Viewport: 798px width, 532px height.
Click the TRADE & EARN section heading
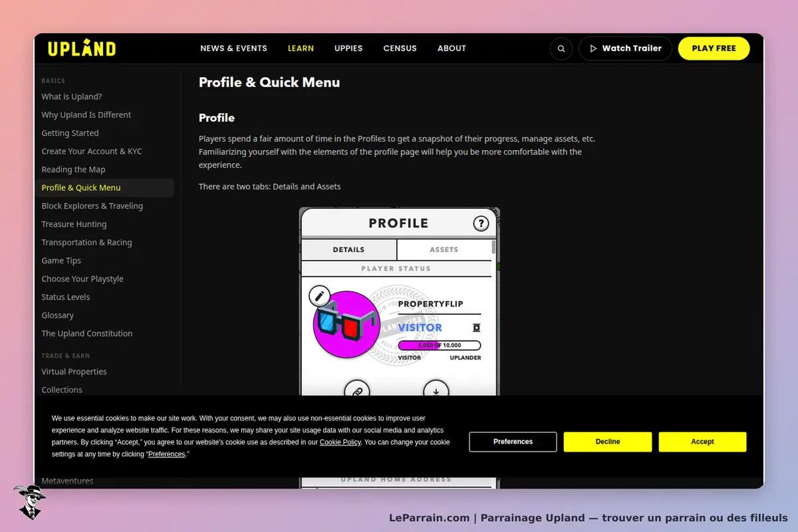(x=65, y=356)
